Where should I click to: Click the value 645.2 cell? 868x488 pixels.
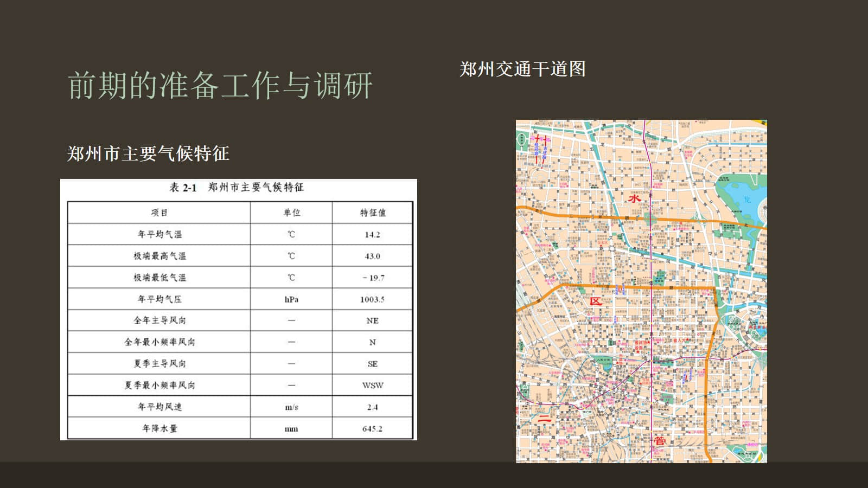coord(373,428)
